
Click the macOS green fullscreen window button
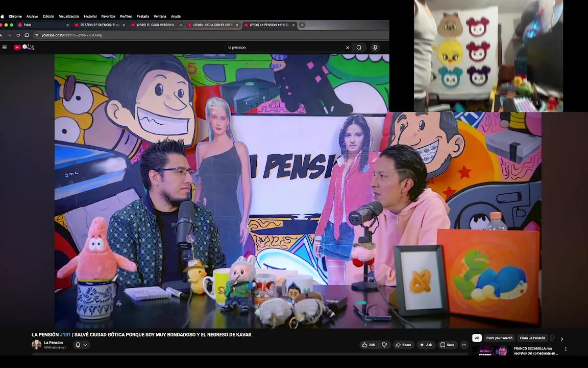[x=12, y=25]
